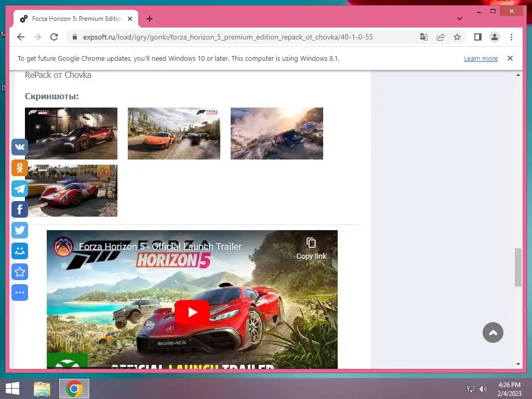Share page via Facebook icon

coord(20,209)
